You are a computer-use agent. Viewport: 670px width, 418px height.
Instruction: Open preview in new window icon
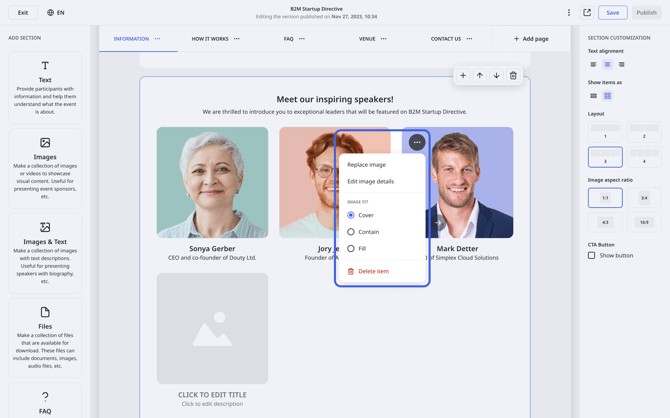coord(587,12)
